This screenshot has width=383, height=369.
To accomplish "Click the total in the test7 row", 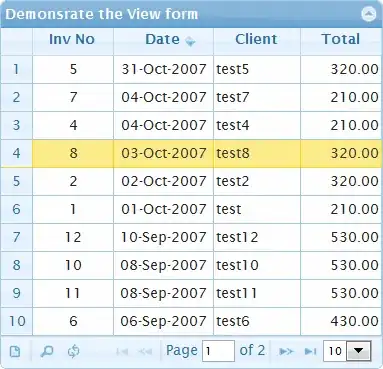I will click(x=341, y=97).
